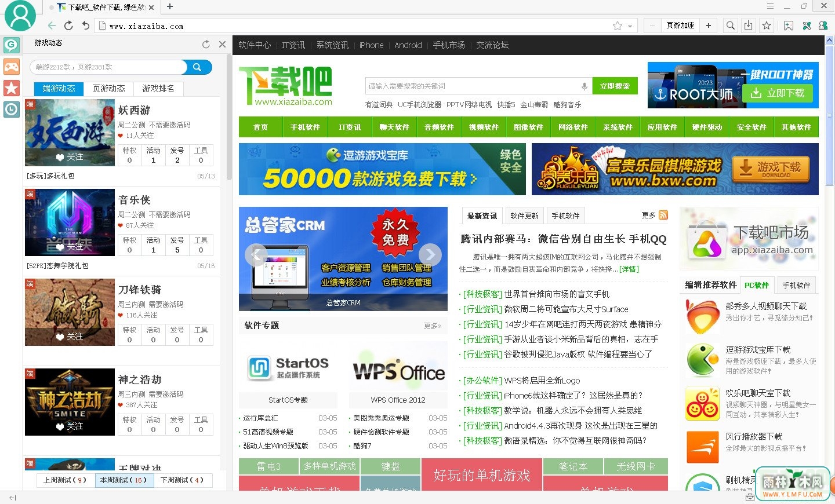Open the RSS feed icon

[x=663, y=215]
